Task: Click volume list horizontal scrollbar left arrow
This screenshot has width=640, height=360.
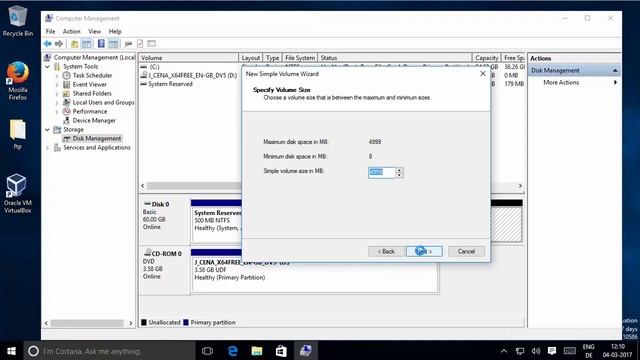Action: point(142,186)
